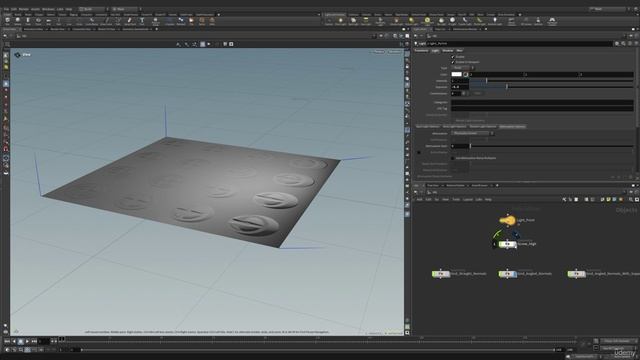
Task: Open the Distant Light Options tab
Action: (x=482, y=127)
